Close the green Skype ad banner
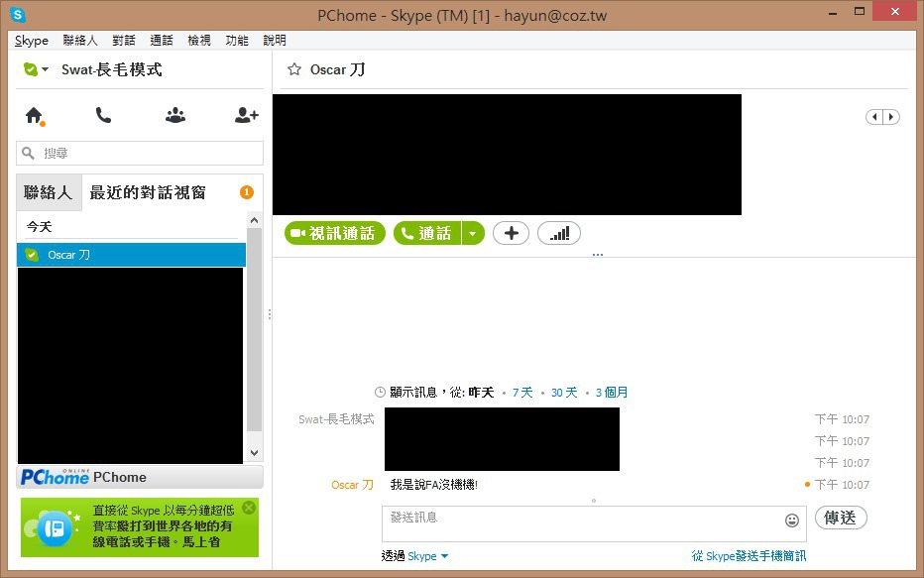924x578 pixels. pyautogui.click(x=249, y=508)
